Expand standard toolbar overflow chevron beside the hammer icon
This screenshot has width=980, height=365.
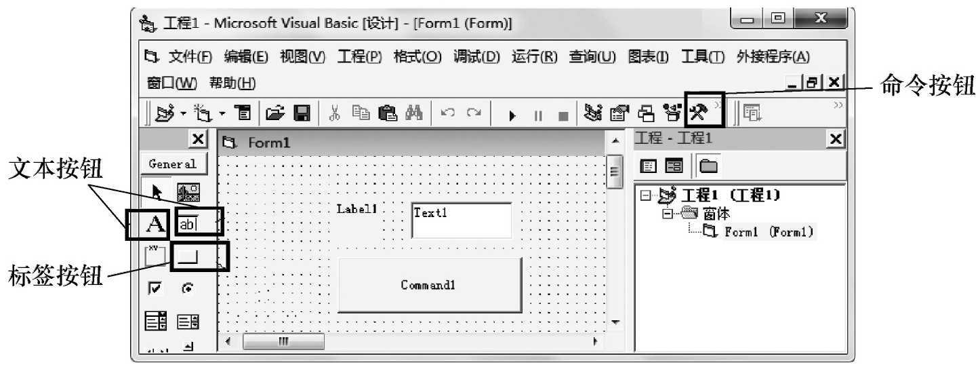(x=718, y=105)
